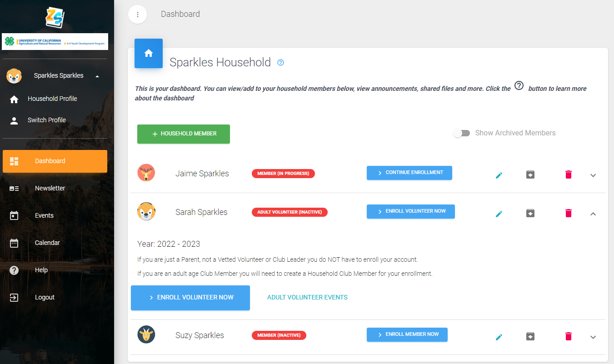Screen dimensions: 614x364
Task: Collapse Sarah Sparkles row details
Action: point(593,214)
